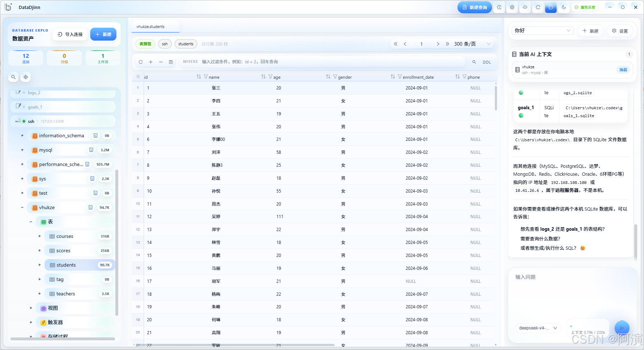Go to previous page arrow

point(405,44)
